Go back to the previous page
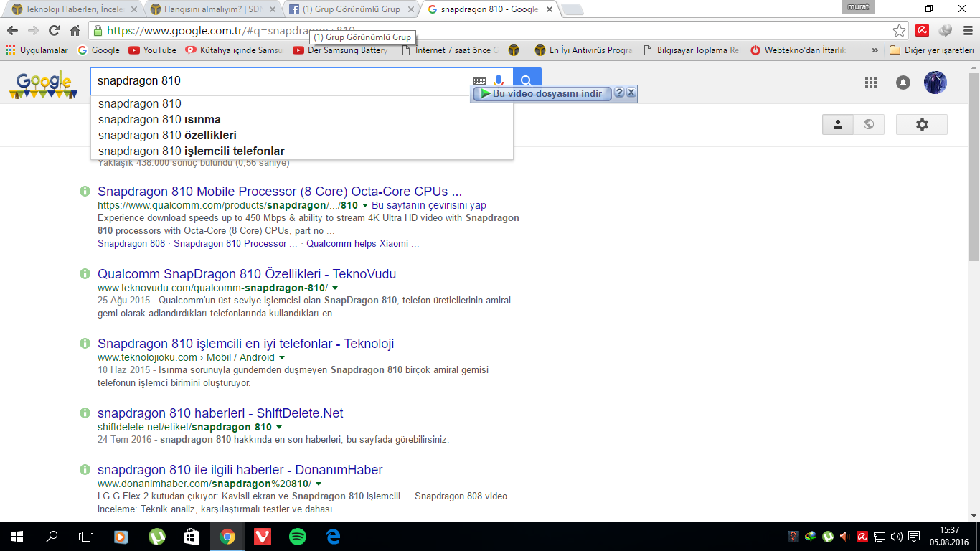 (x=12, y=31)
